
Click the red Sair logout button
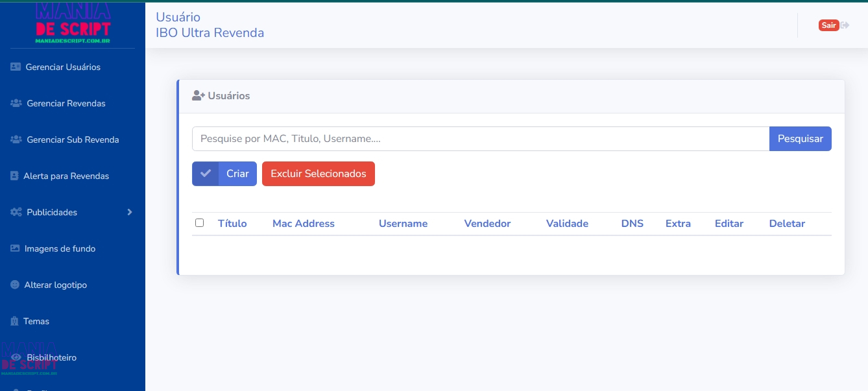pyautogui.click(x=828, y=25)
